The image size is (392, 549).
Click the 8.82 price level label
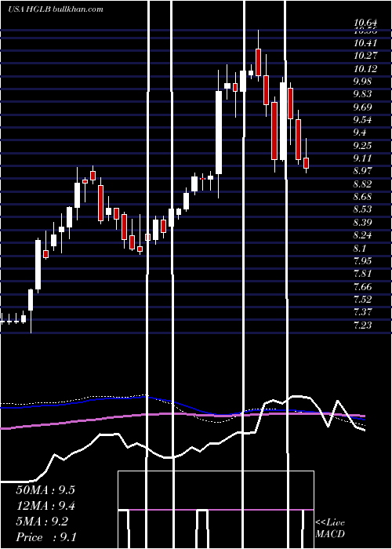pyautogui.click(x=363, y=184)
